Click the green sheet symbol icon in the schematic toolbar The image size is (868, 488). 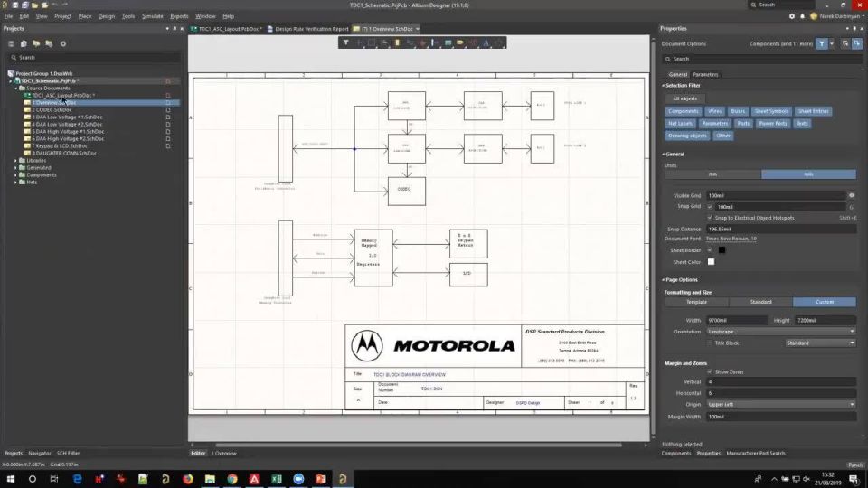tap(448, 42)
